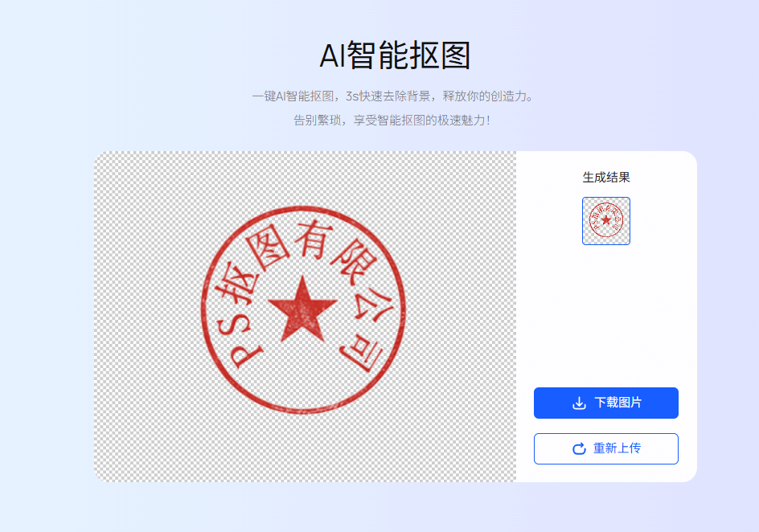Screen dimensions: 759x532
Task: Click the 抠 character on the stamp
Action: pyautogui.click(x=232, y=289)
